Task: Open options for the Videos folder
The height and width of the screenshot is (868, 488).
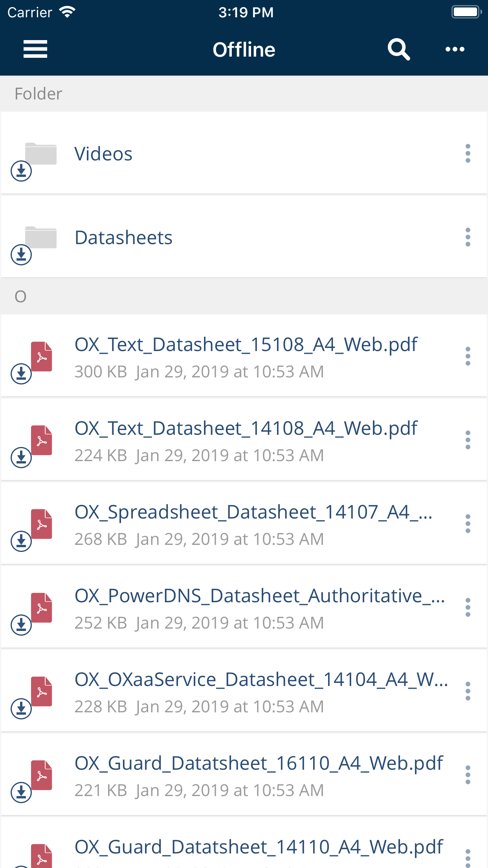Action: [x=468, y=153]
